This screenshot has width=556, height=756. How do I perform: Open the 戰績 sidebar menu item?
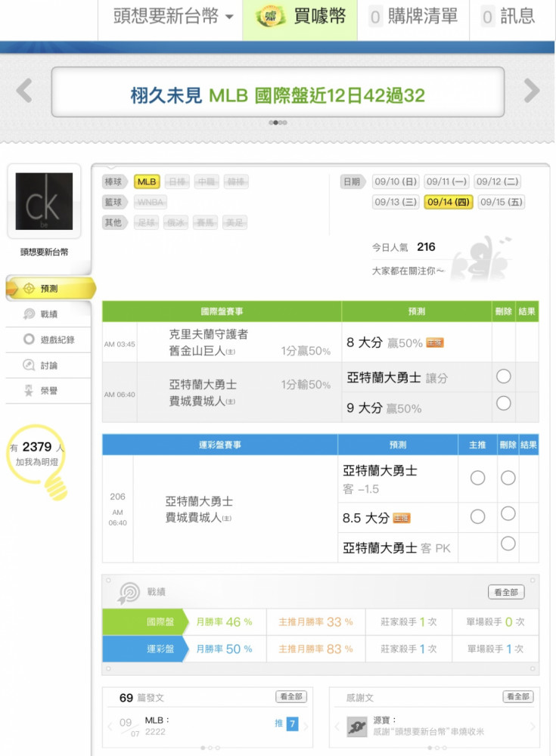tap(48, 314)
